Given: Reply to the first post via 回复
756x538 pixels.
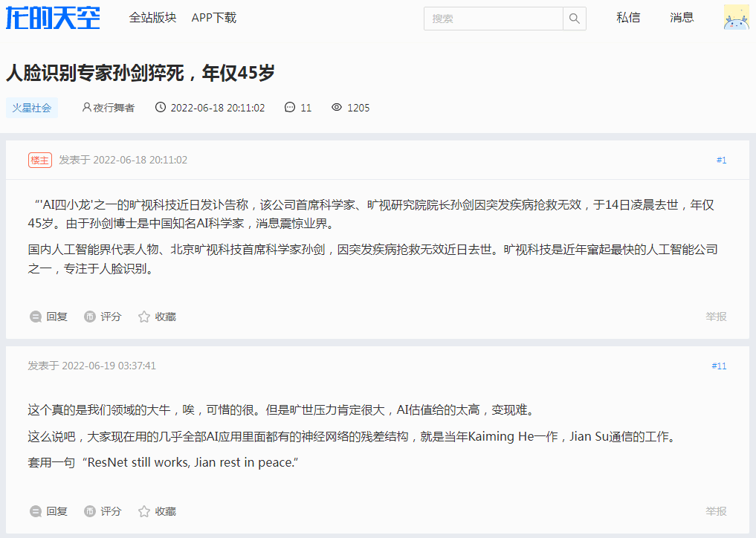Looking at the screenshot, I should pyautogui.click(x=48, y=317).
